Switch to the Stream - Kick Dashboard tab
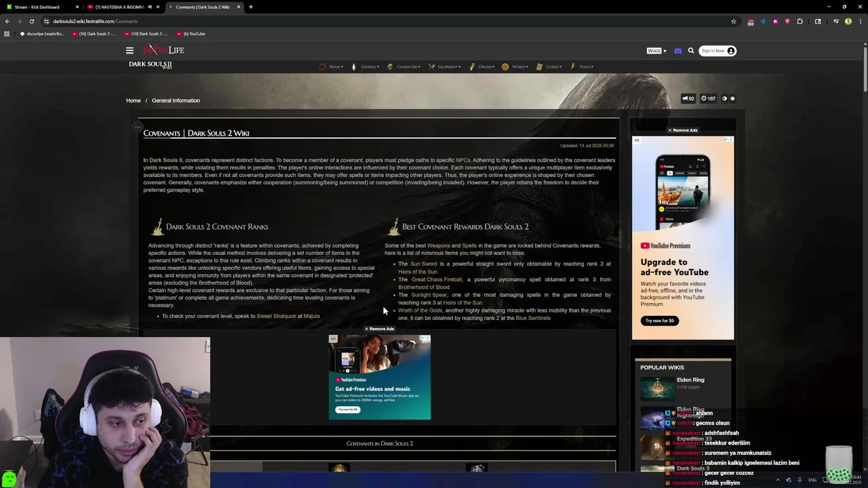868x488 pixels. point(41,7)
